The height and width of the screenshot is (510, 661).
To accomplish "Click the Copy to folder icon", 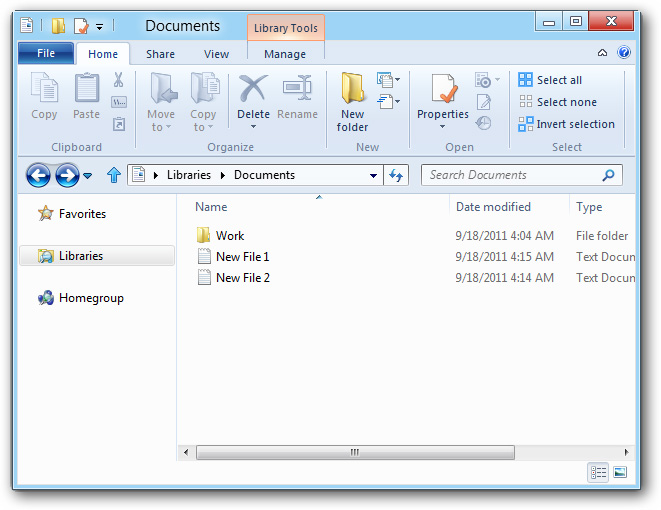I will [x=204, y=88].
